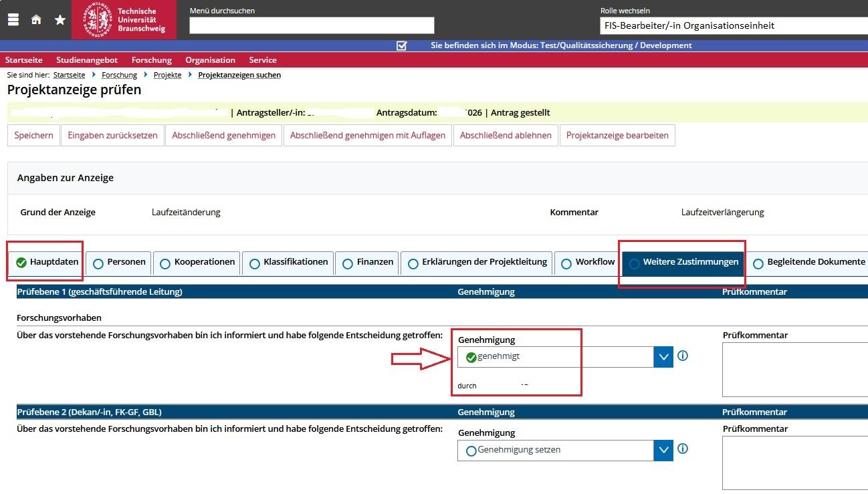Focus the Menü durchsuchen search field
The height and width of the screenshot is (494, 868).
[312, 25]
